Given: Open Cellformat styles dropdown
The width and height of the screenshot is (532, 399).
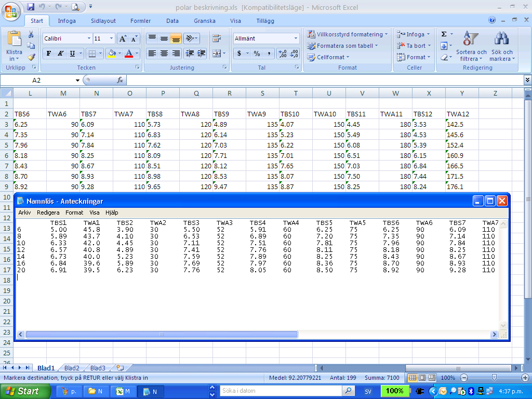Looking at the screenshot, I should point(328,57).
